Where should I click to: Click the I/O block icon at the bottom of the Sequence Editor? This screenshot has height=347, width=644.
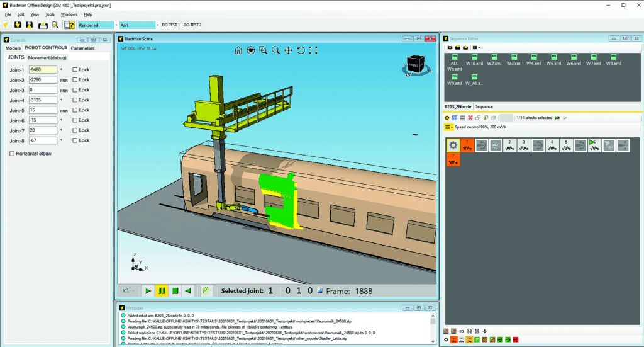pyautogui.click(x=461, y=331)
